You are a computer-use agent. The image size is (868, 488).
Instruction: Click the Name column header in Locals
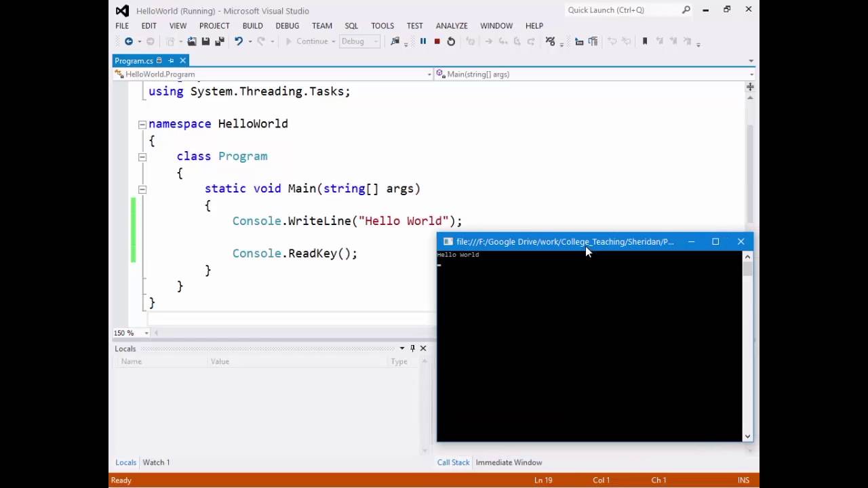pyautogui.click(x=131, y=361)
